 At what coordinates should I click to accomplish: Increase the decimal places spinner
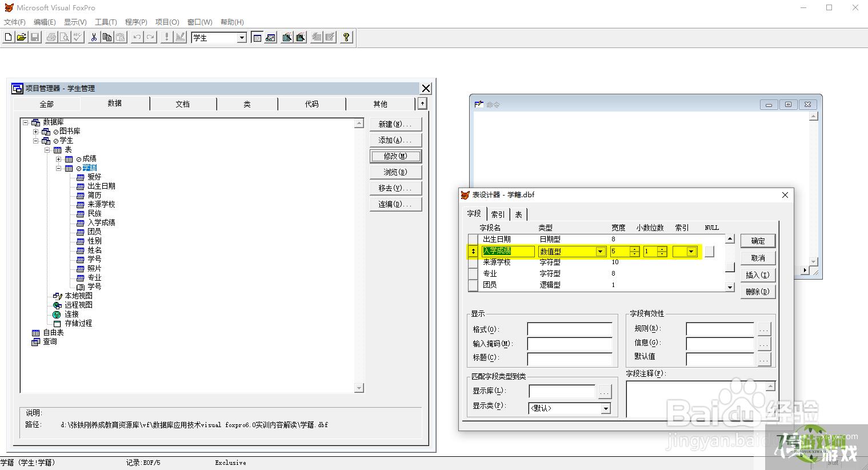(662, 249)
